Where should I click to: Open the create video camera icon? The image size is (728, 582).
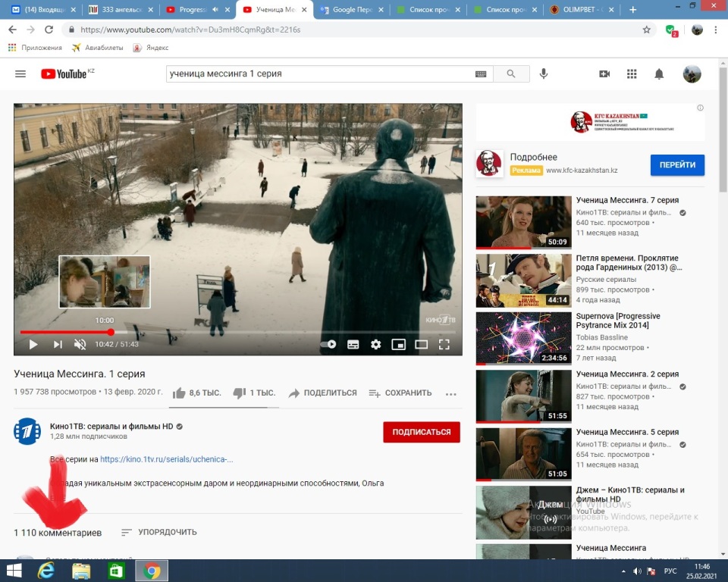click(604, 74)
